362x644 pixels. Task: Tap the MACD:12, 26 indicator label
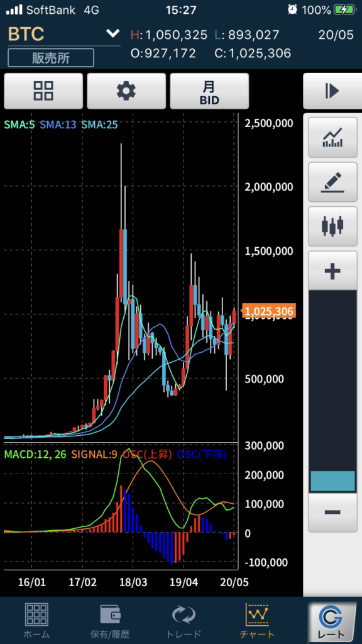[36, 454]
